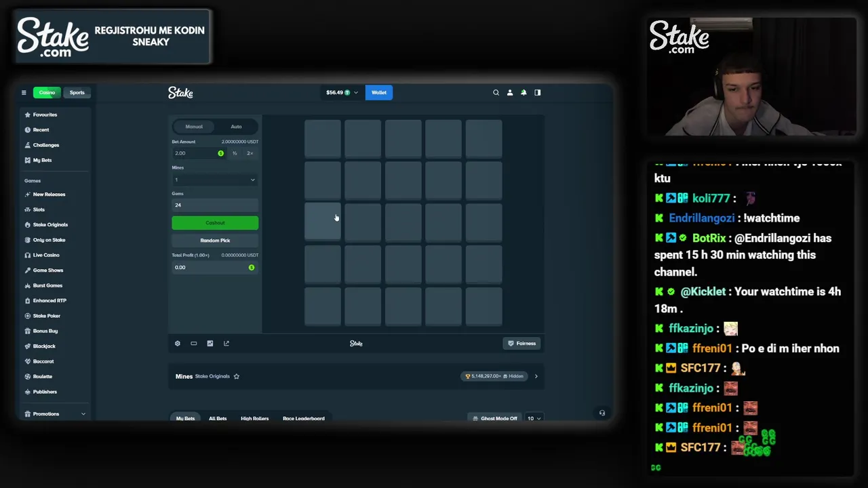Click the pop-out game icon
Screen dimensions: 868x488
pos(226,344)
